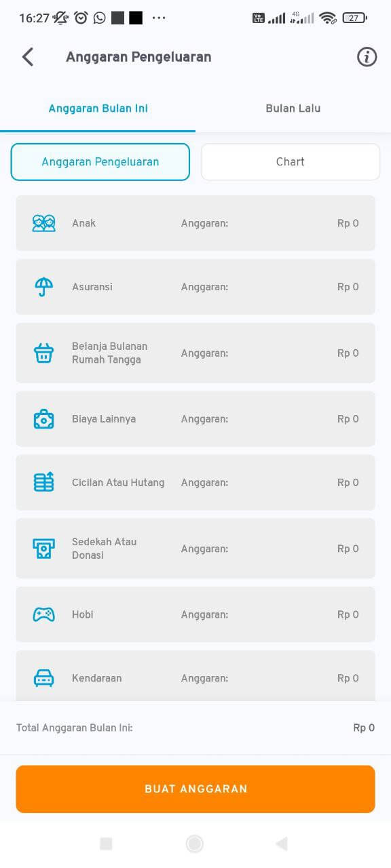This screenshot has height=868, width=391.
Task: Click the Belanja Bulanan Rumah Tangga basket icon
Action: click(x=43, y=353)
